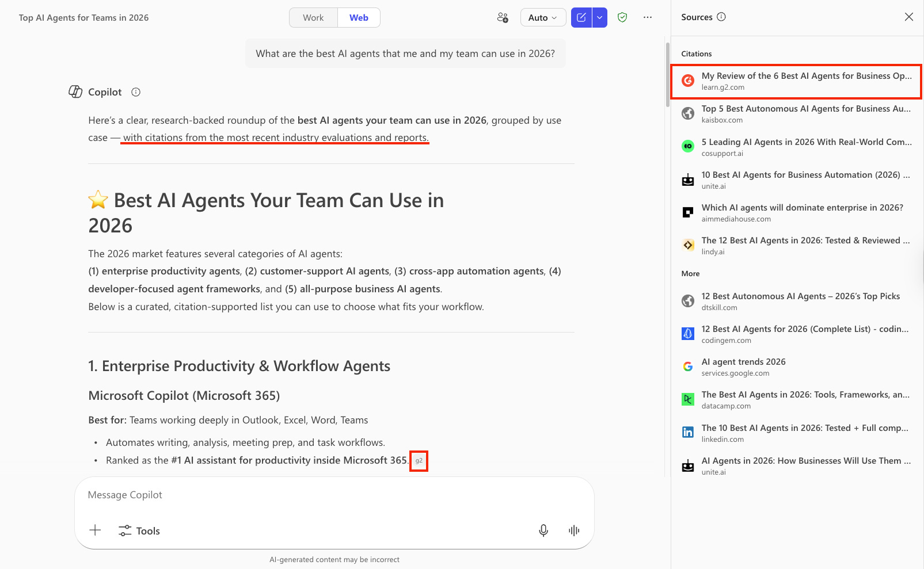Open the g2 citation badge
Viewport: 924px width, 569px height.
[x=419, y=461]
